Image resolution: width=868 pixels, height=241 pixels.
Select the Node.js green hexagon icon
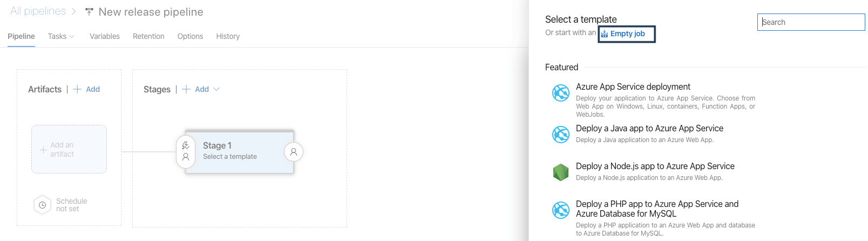tap(561, 172)
